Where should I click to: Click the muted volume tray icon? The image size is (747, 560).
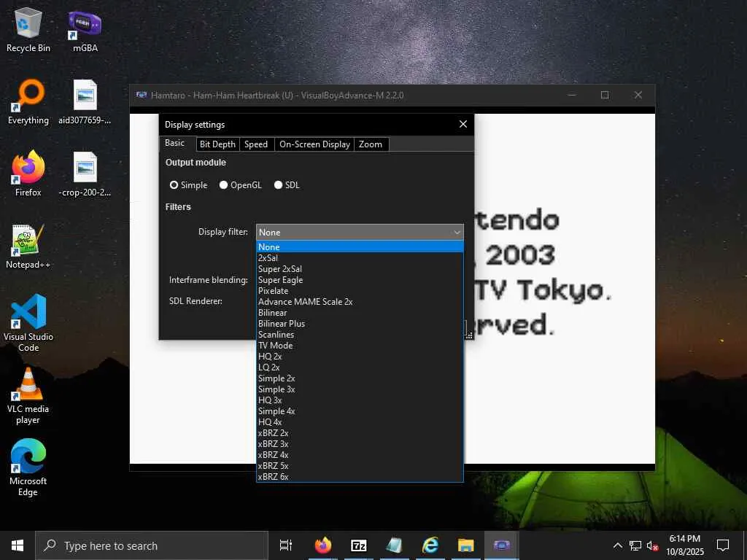point(653,545)
